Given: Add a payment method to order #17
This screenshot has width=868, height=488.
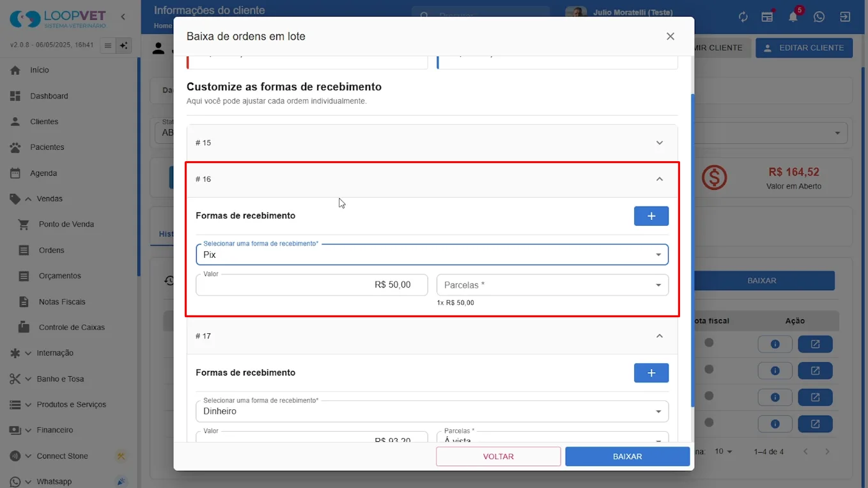Looking at the screenshot, I should (x=651, y=373).
